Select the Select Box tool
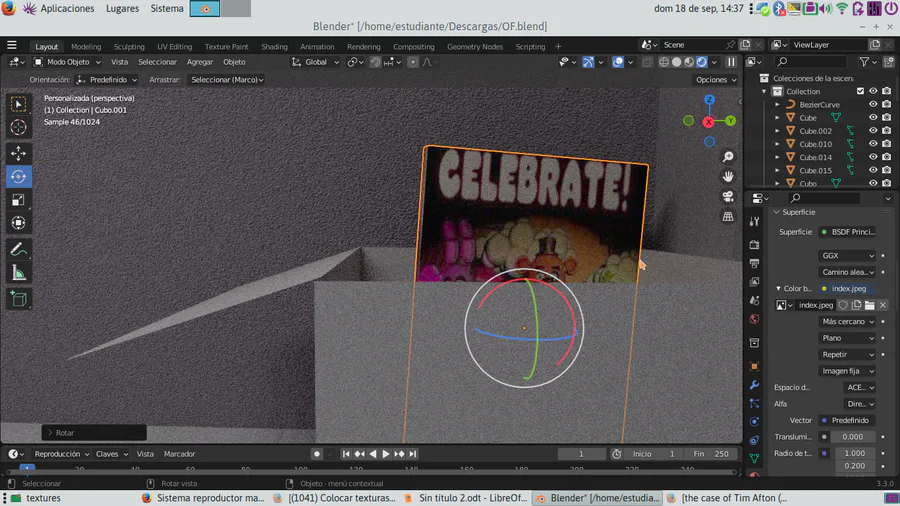This screenshot has height=506, width=900. click(x=18, y=104)
